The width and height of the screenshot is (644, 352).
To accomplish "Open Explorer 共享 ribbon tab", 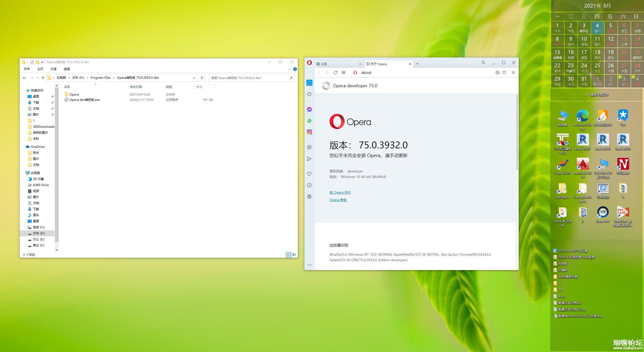I will (x=53, y=69).
